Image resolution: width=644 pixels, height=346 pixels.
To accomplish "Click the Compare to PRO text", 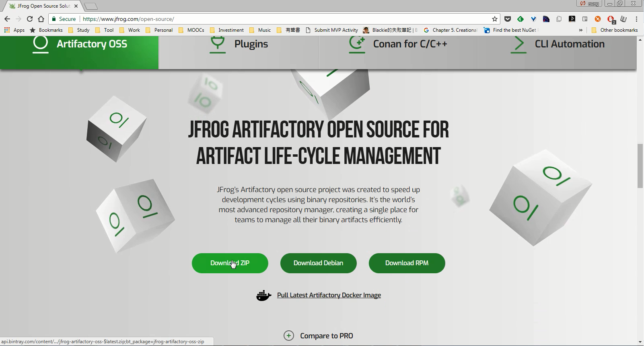I will click(327, 336).
